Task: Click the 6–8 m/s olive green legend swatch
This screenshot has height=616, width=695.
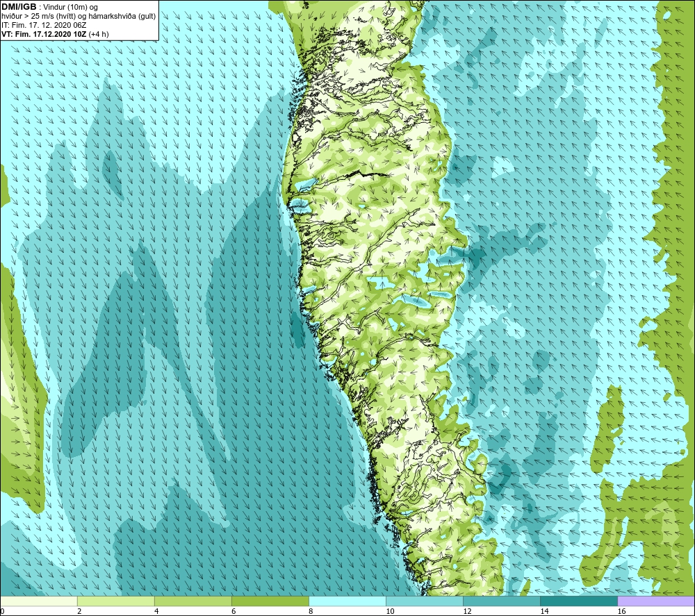Action: (x=270, y=601)
